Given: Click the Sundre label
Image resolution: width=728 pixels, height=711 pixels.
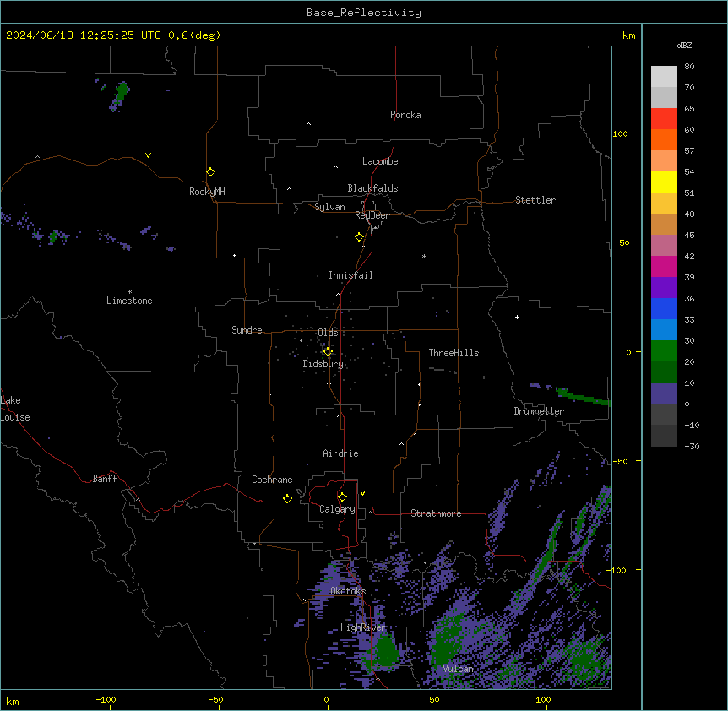Looking at the screenshot, I should coord(247,330).
